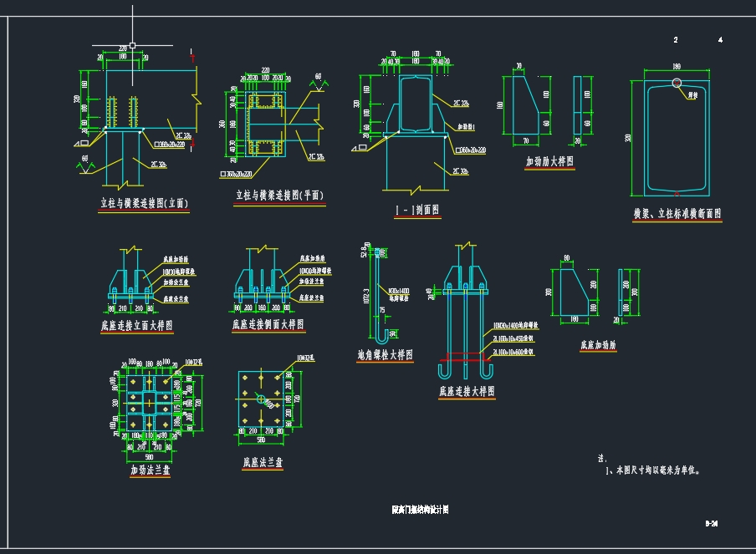The width and height of the screenshot is (756, 554).
Task: Click the '加劲法兰盘' title
Action: (x=150, y=470)
